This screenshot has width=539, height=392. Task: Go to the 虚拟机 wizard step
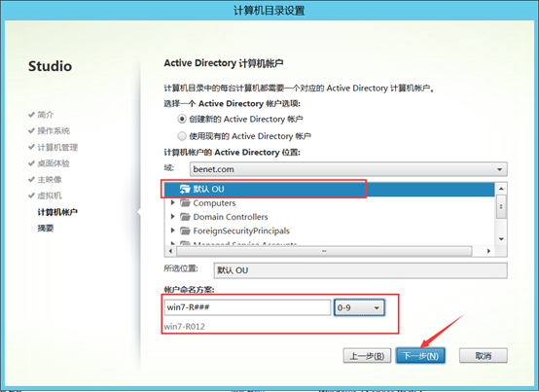50,196
